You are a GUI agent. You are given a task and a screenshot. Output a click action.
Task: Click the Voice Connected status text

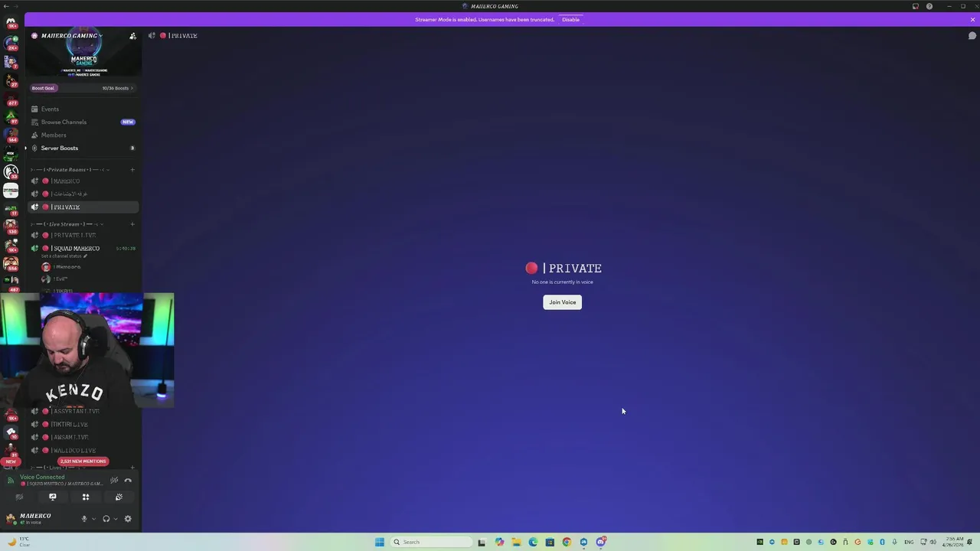click(42, 478)
